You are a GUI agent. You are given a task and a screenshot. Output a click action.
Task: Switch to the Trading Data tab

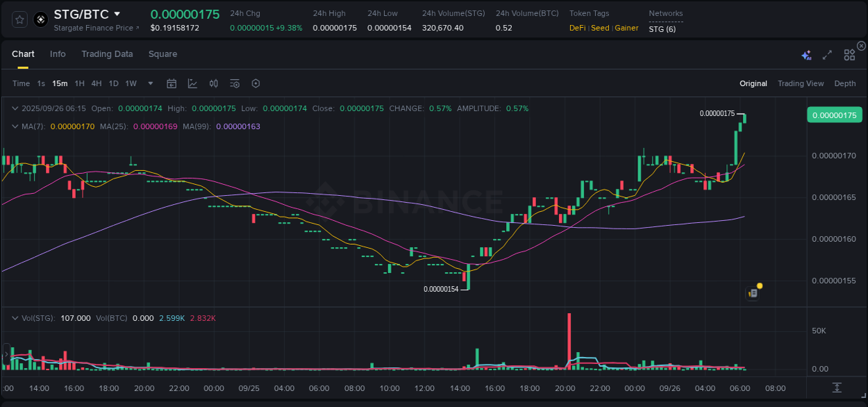coord(107,53)
